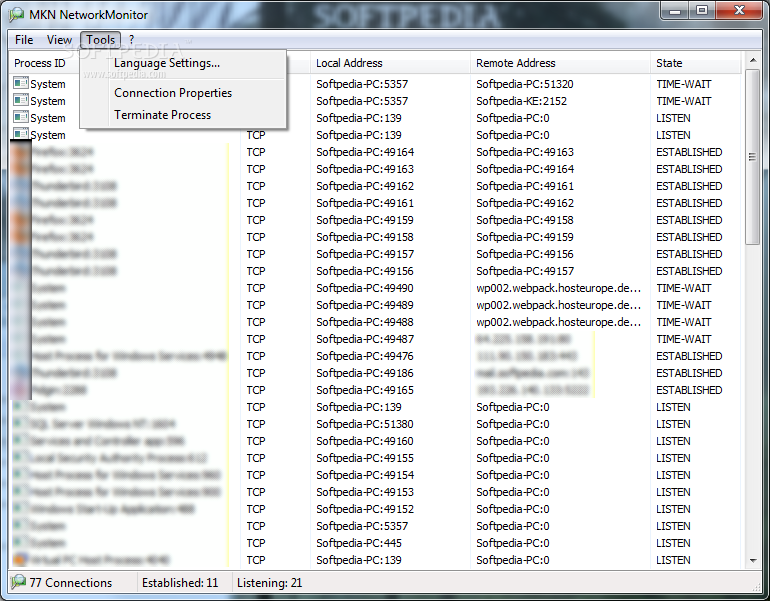Select local address Softpedia-PC:49490
The width and height of the screenshot is (770, 601).
pos(365,288)
